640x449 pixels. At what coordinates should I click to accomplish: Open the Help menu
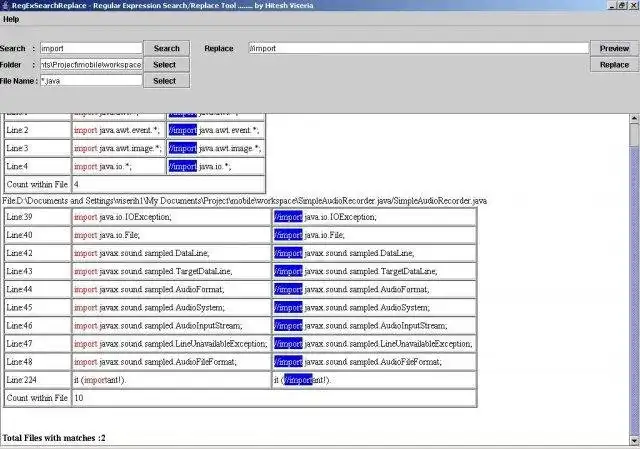pyautogui.click(x=11, y=19)
